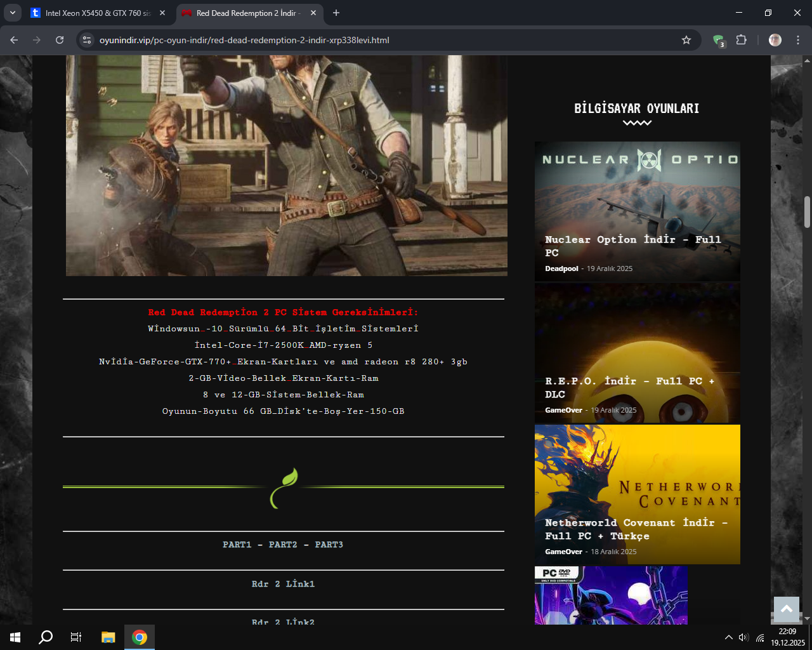Open the Nuclear Option İndir thumbnail
This screenshot has height=650, width=812.
click(638, 211)
